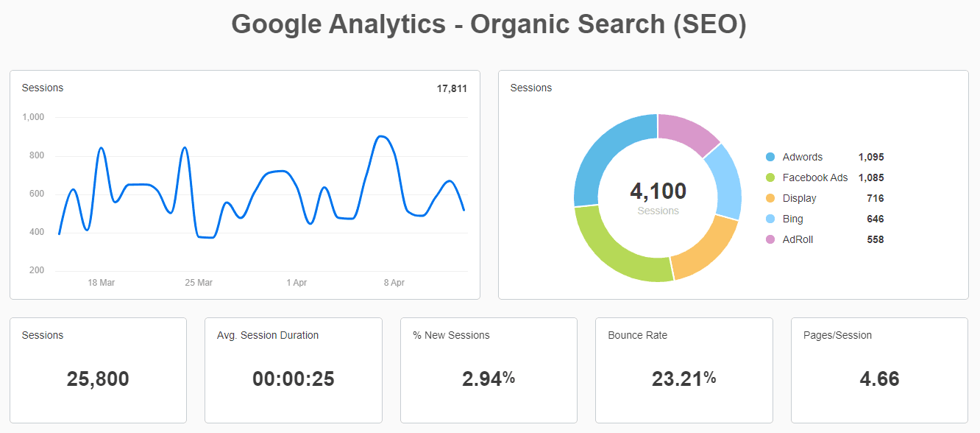Click the Bing light-blue legend dot
The width and height of the screenshot is (980, 433).
pos(770,219)
